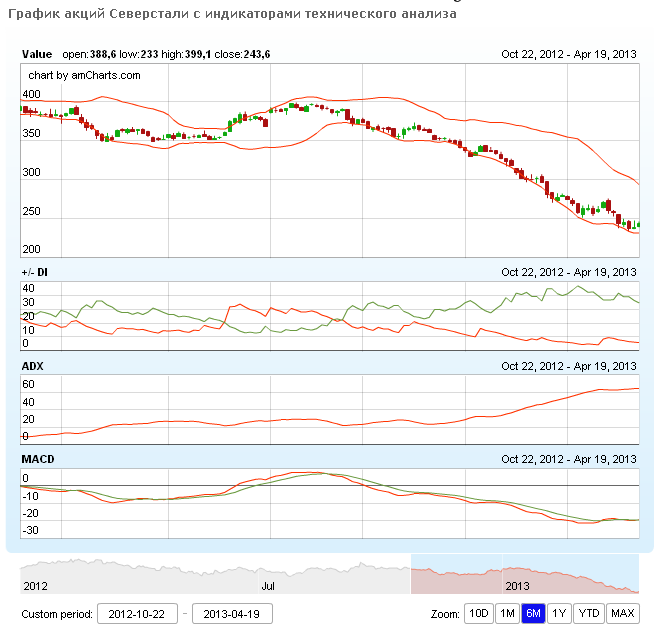667x633 pixels.
Task: Click the active 6M zoom button
Action: tap(533, 613)
